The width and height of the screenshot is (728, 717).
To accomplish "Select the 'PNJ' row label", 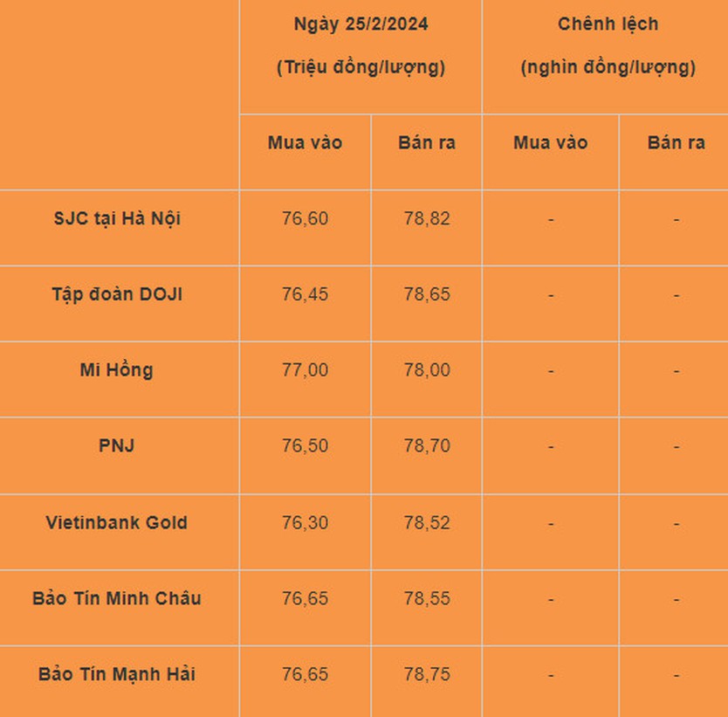I will click(x=117, y=445).
